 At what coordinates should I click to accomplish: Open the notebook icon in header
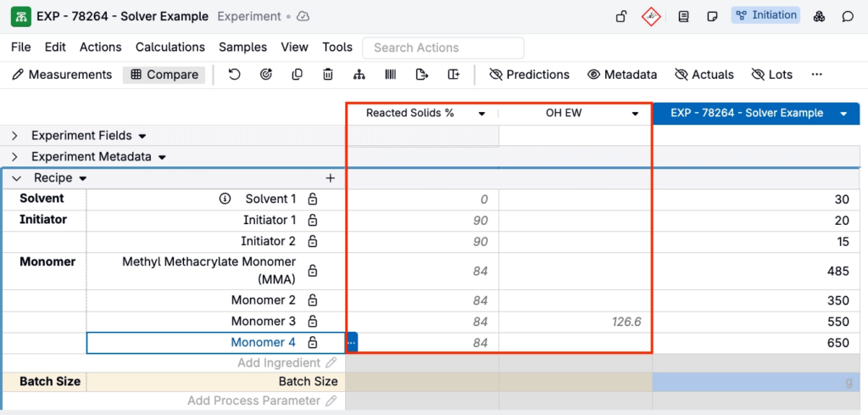pyautogui.click(x=683, y=17)
